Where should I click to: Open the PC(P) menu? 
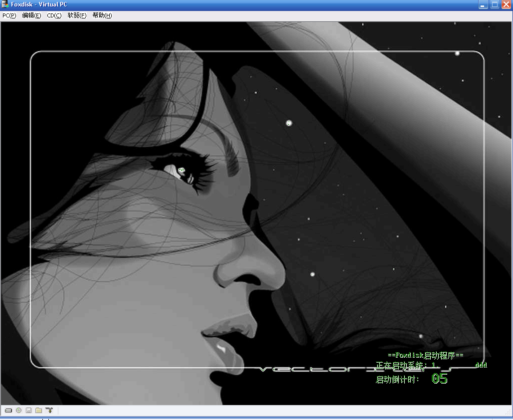9,15
